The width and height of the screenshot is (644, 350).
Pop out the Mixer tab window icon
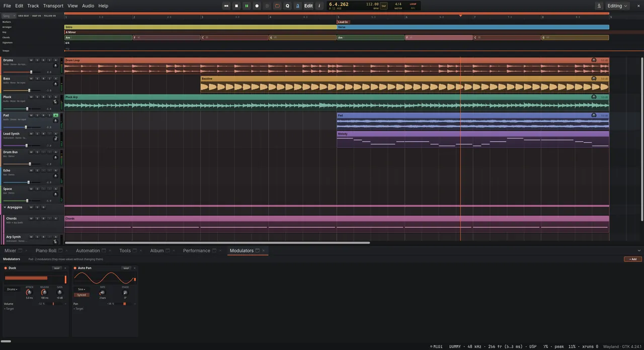point(21,250)
